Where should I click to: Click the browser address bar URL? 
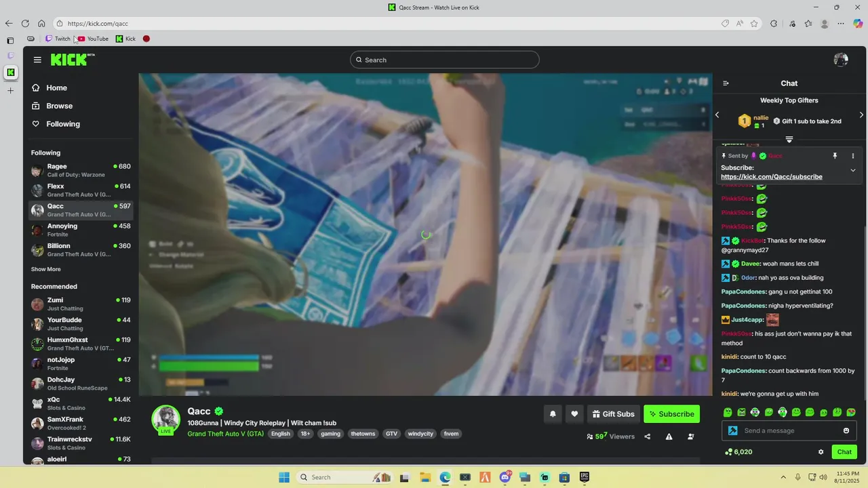click(x=98, y=24)
